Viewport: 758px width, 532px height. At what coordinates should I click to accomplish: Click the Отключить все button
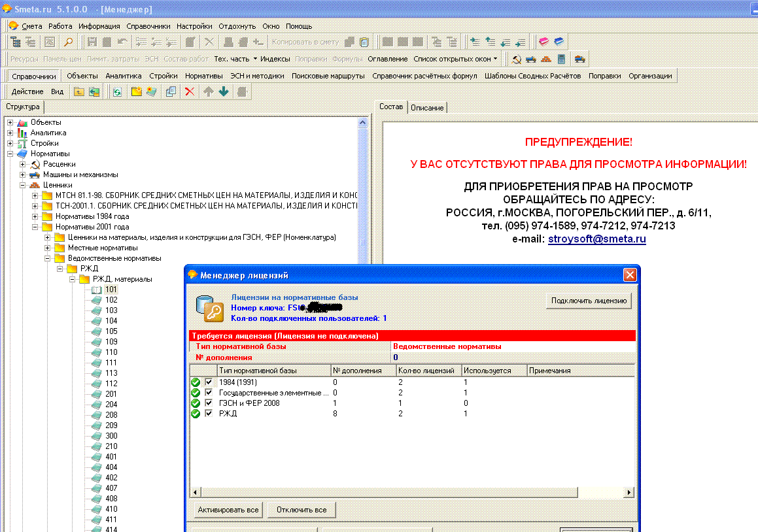click(x=301, y=510)
